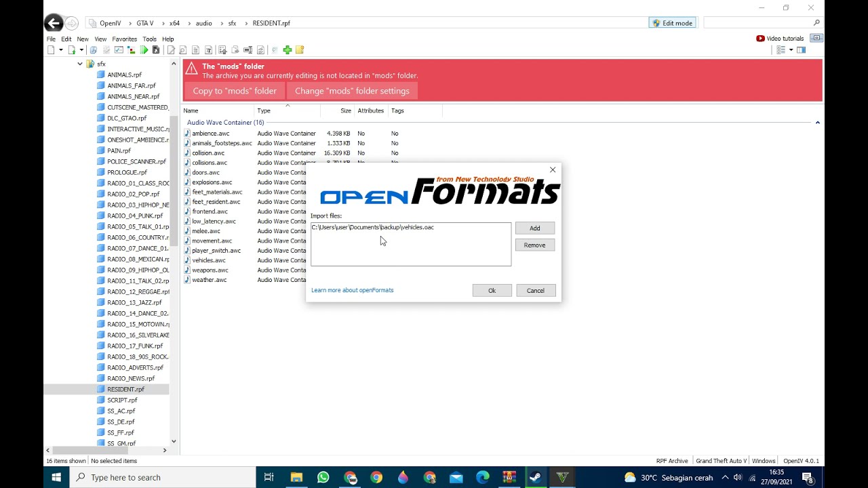Screen dimensions: 868x488
Task: Select POLICE_SCANNER.rpf in the tree
Action: [136, 162]
